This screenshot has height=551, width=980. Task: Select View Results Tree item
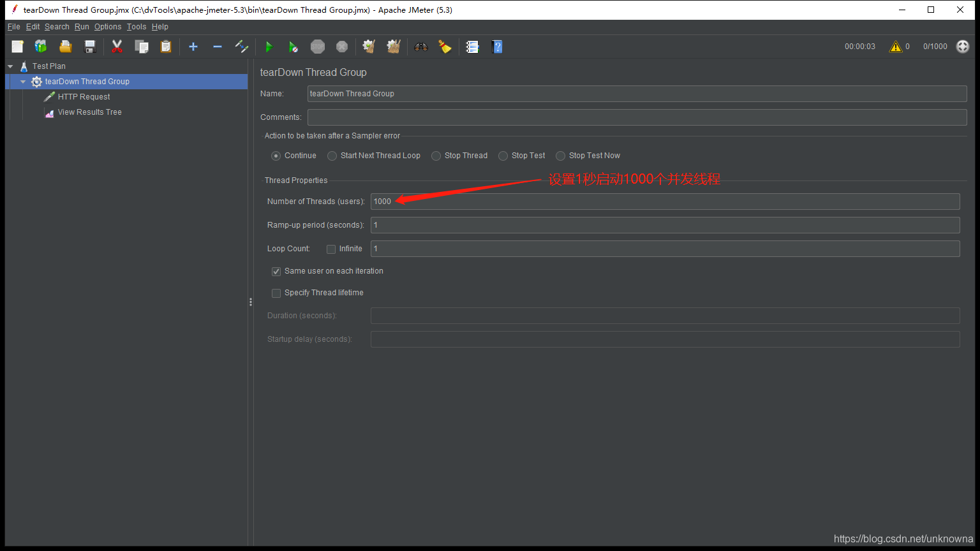pos(90,112)
